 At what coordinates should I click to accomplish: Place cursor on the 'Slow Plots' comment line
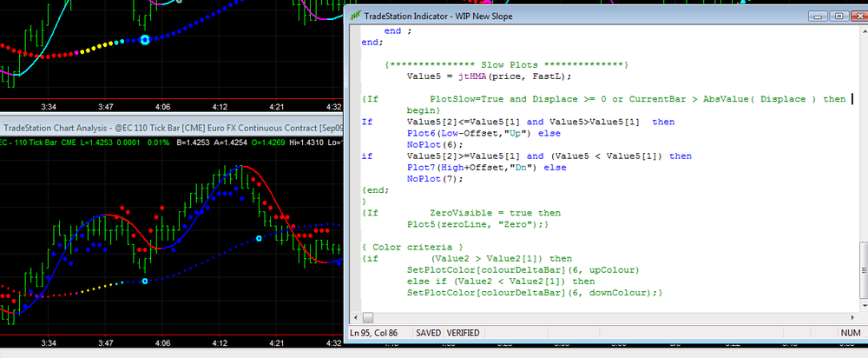coord(507,65)
